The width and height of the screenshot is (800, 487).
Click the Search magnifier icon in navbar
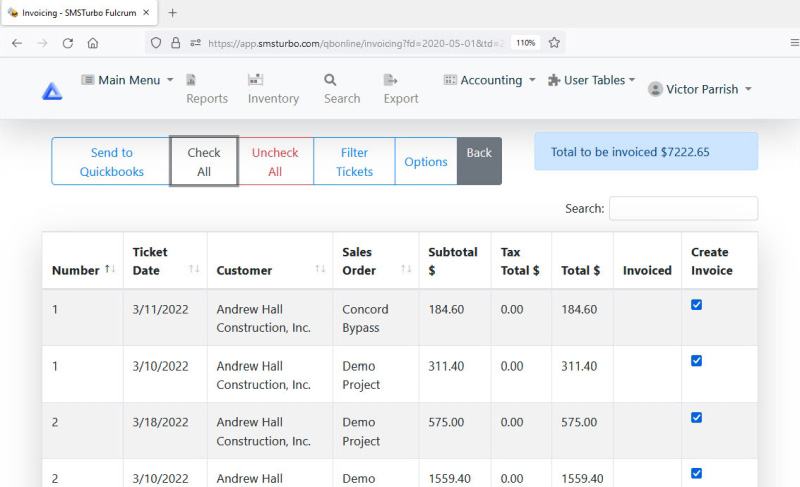coord(330,80)
